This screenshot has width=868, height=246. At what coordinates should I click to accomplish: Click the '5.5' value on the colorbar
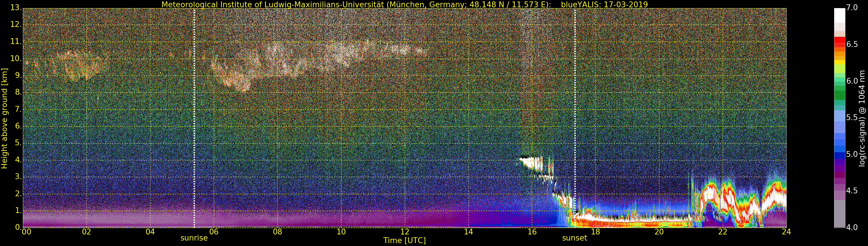pyautogui.click(x=852, y=118)
